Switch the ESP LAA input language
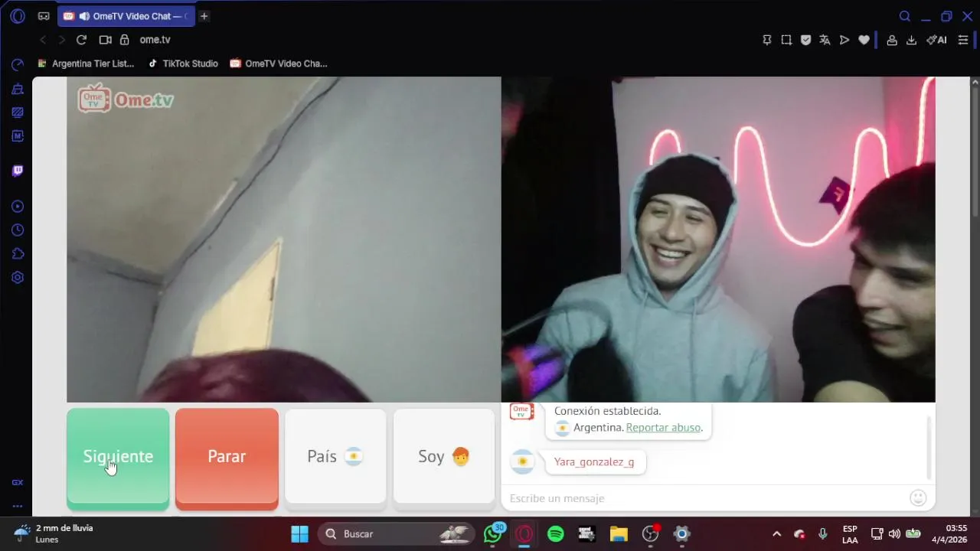The image size is (980, 551). point(850,534)
